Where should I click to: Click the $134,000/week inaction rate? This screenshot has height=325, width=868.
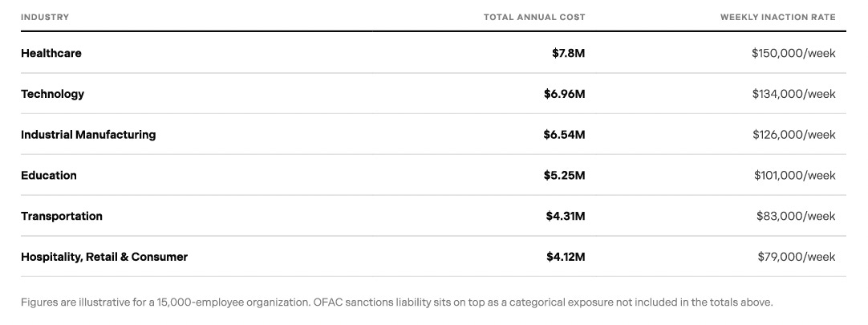pos(794,94)
